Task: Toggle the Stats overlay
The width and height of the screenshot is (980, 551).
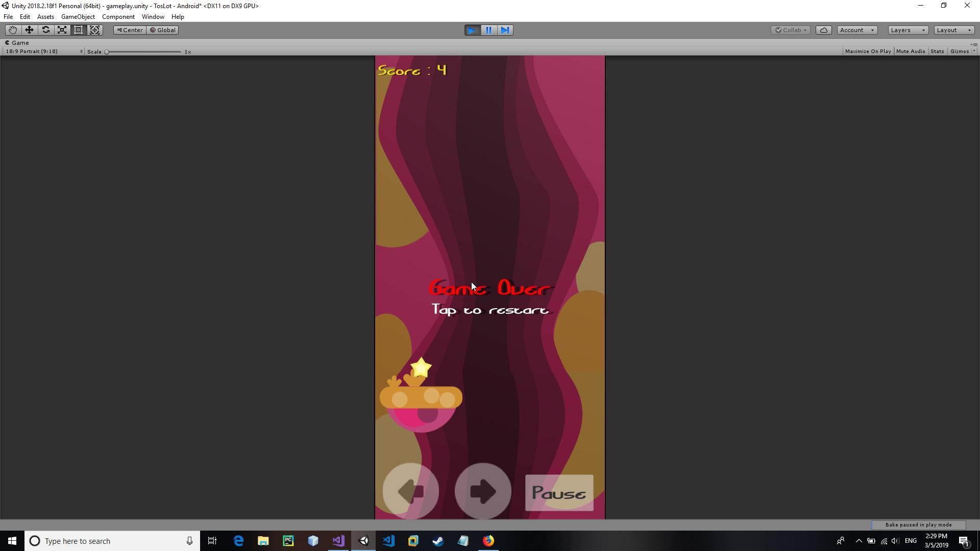Action: [937, 52]
